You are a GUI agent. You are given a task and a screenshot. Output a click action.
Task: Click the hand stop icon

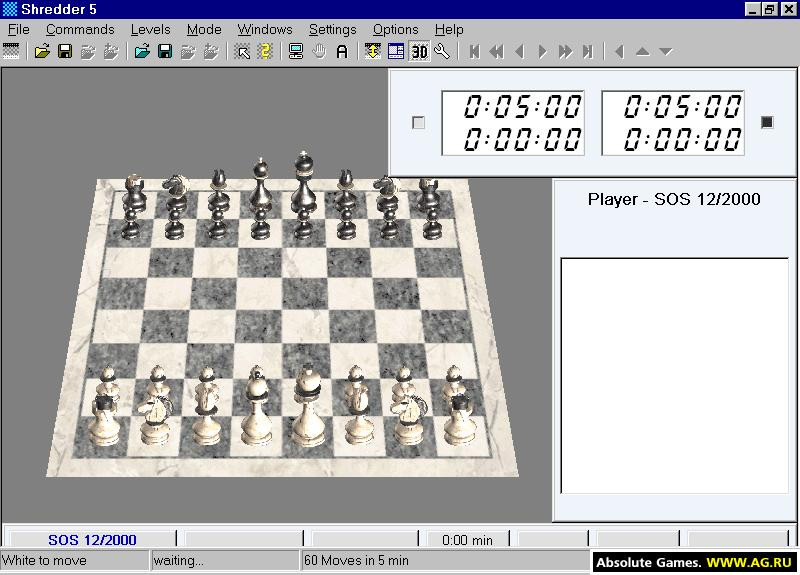(x=319, y=51)
